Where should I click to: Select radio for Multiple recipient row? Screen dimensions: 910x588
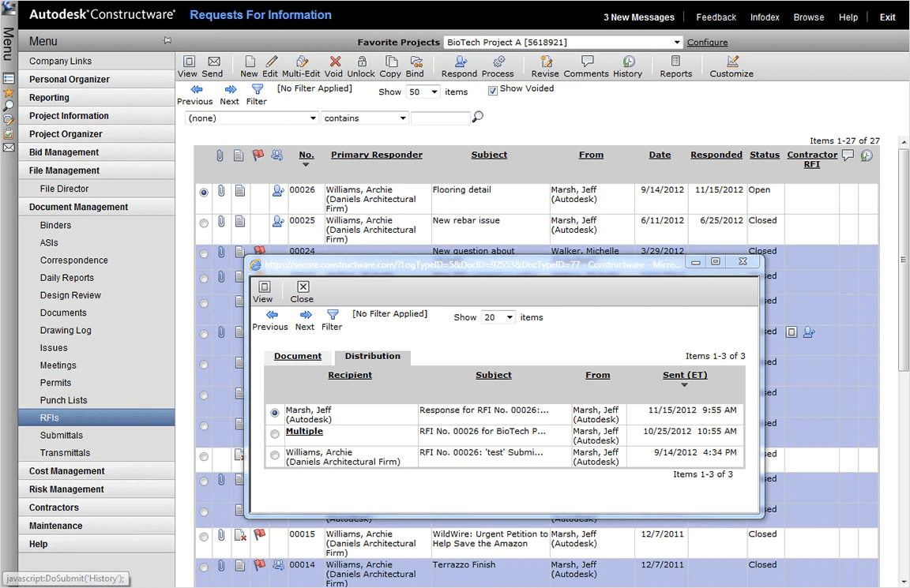tap(275, 434)
